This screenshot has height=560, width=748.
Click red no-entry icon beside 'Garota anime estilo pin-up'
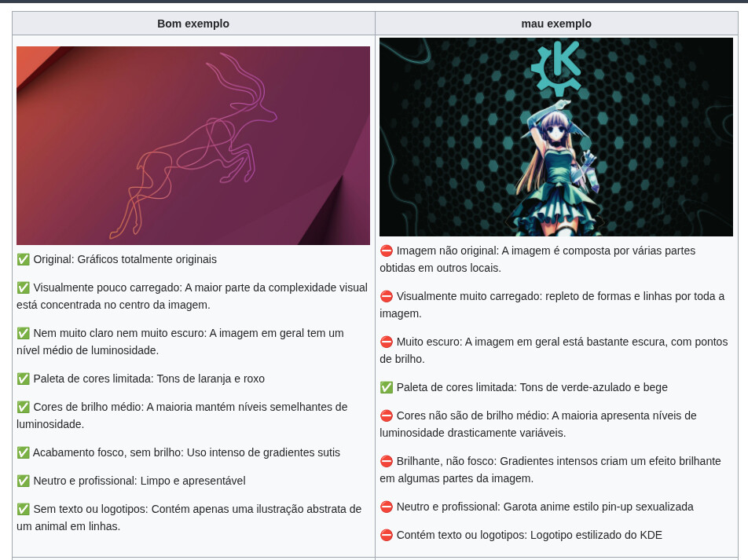click(x=387, y=507)
